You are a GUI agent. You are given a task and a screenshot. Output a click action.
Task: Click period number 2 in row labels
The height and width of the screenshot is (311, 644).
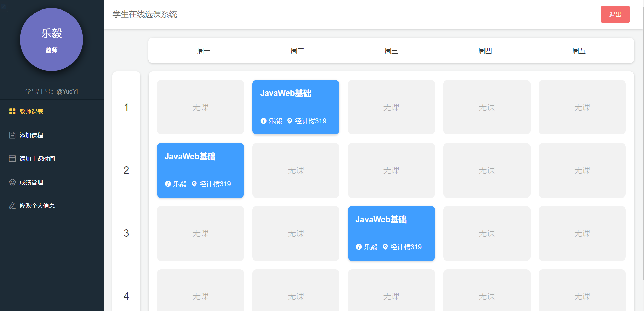click(126, 170)
